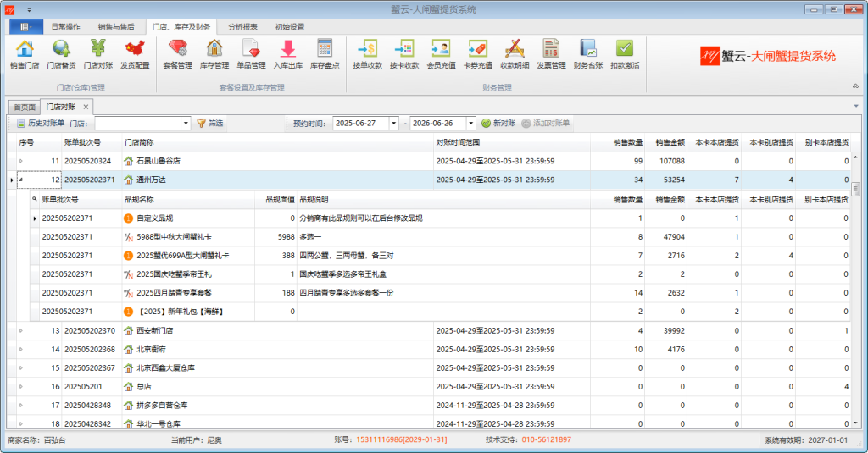Switch to 分析报表 ribbon tab
The height and width of the screenshot is (453, 868).
[243, 26]
